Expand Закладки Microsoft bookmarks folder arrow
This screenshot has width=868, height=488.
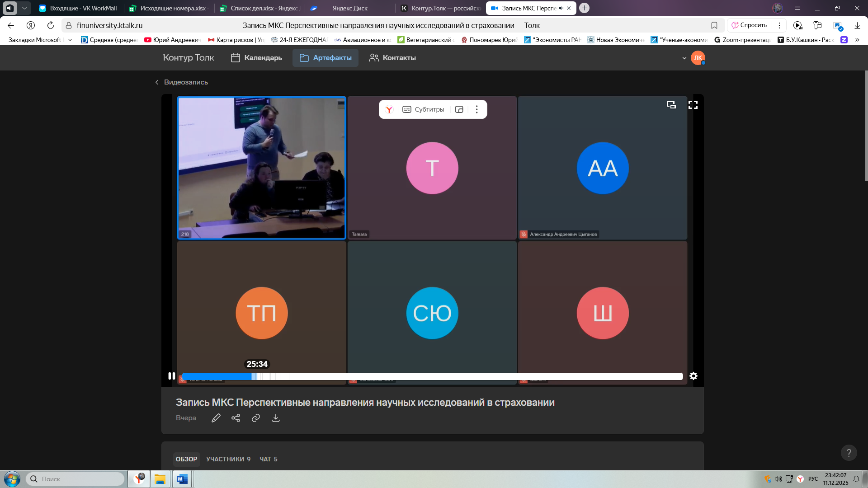pos(70,40)
